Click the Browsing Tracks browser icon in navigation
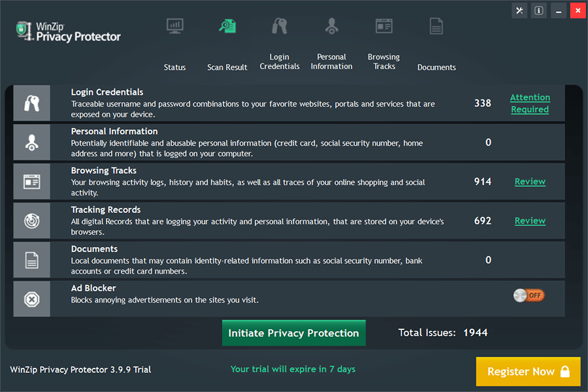Viewport: 588px width, 392px height. (x=384, y=26)
